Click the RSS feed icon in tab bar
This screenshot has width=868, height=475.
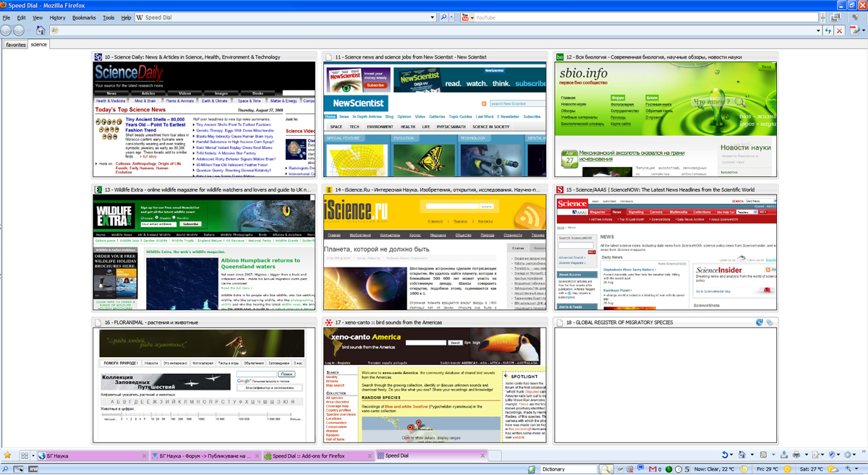(x=763, y=455)
